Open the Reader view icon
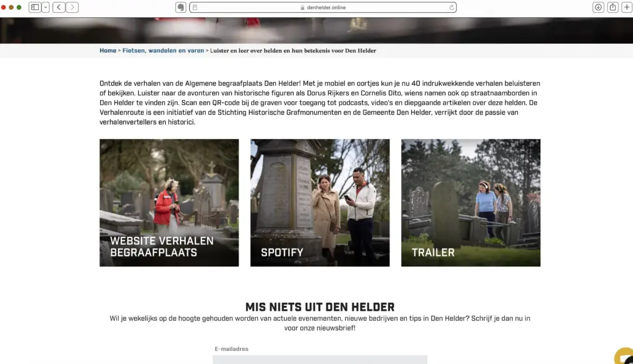The image size is (633, 364). coord(195,7)
